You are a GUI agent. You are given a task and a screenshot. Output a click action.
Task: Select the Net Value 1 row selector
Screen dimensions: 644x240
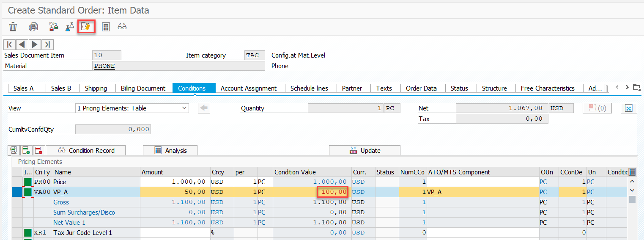pos(17,223)
